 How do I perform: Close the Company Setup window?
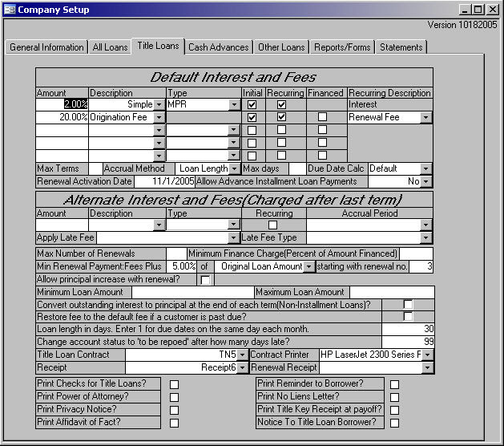(493, 10)
